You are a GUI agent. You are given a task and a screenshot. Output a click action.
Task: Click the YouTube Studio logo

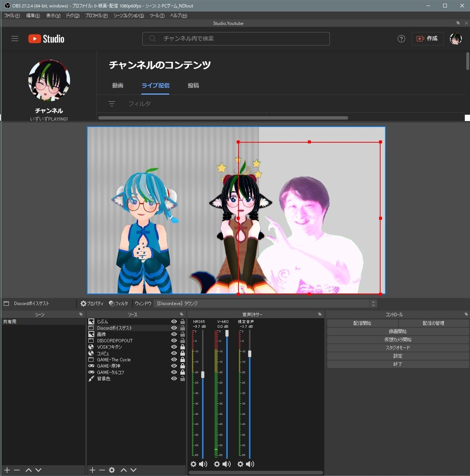(46, 38)
